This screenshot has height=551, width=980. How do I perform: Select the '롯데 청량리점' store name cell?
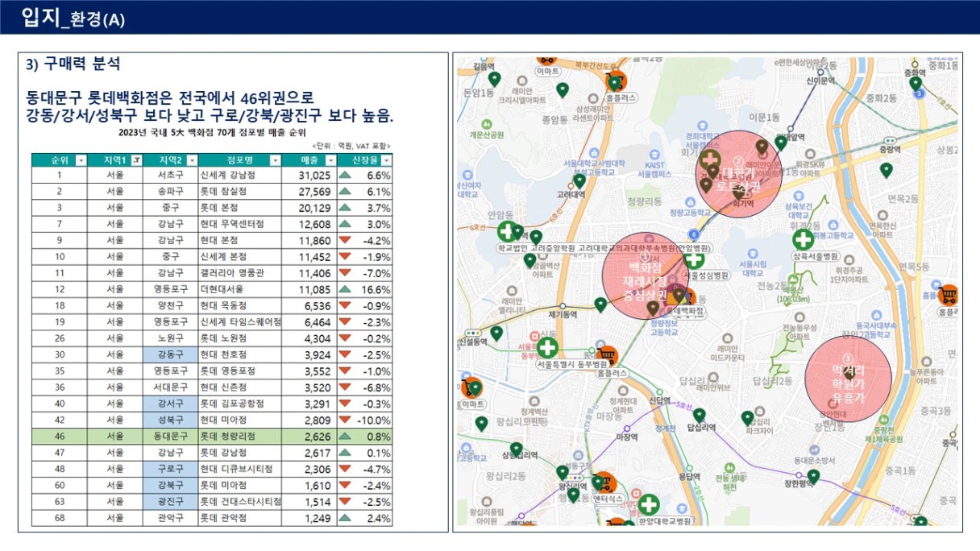pyautogui.click(x=240, y=437)
